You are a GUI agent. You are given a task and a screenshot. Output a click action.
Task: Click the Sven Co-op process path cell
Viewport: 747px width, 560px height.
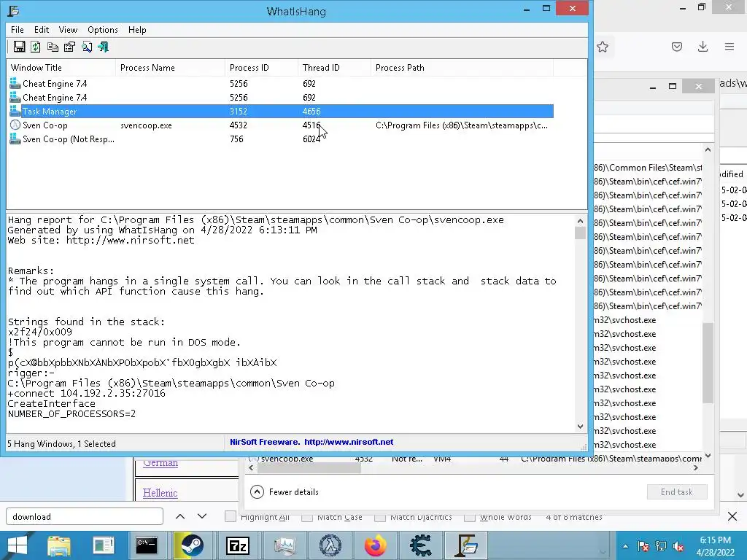click(462, 125)
